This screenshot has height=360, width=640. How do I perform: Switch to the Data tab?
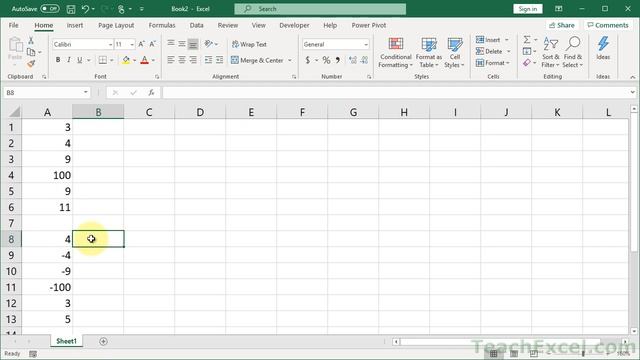pyautogui.click(x=196, y=25)
